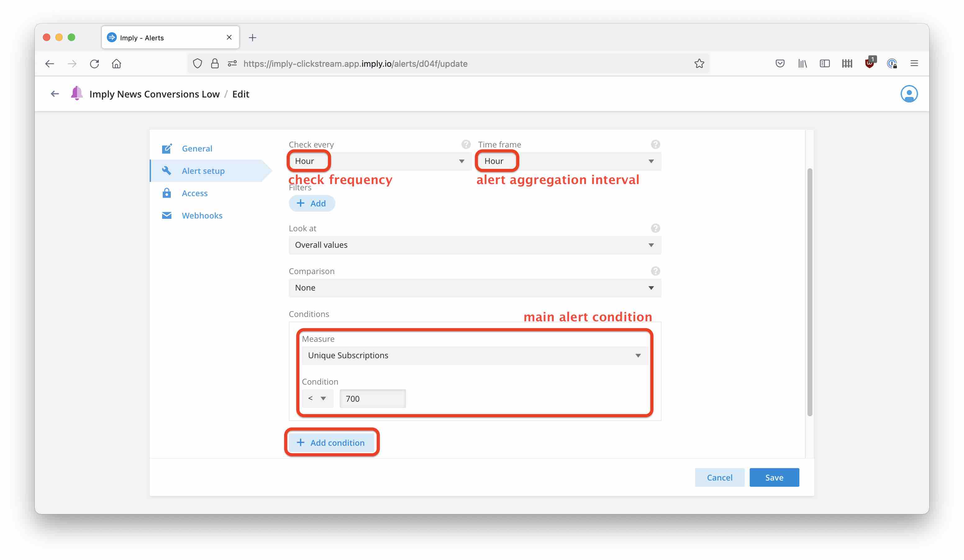Click the Access lock icon
This screenshot has height=560, width=964.
point(167,193)
